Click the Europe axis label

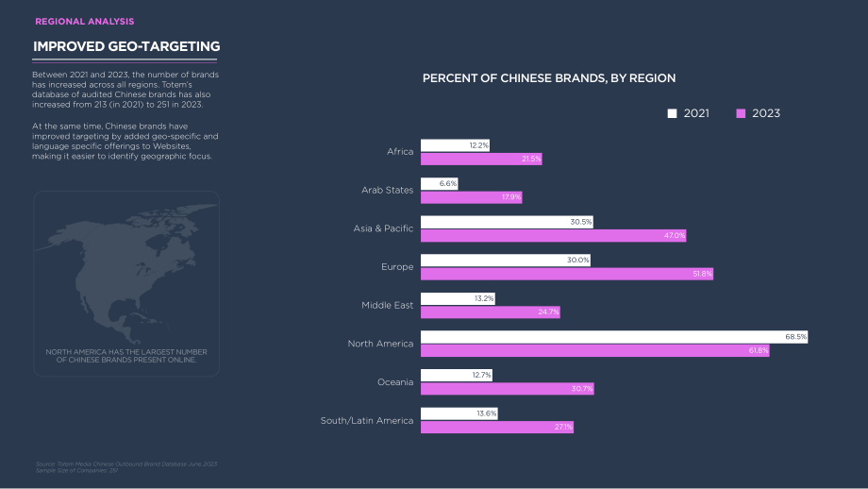coord(397,267)
